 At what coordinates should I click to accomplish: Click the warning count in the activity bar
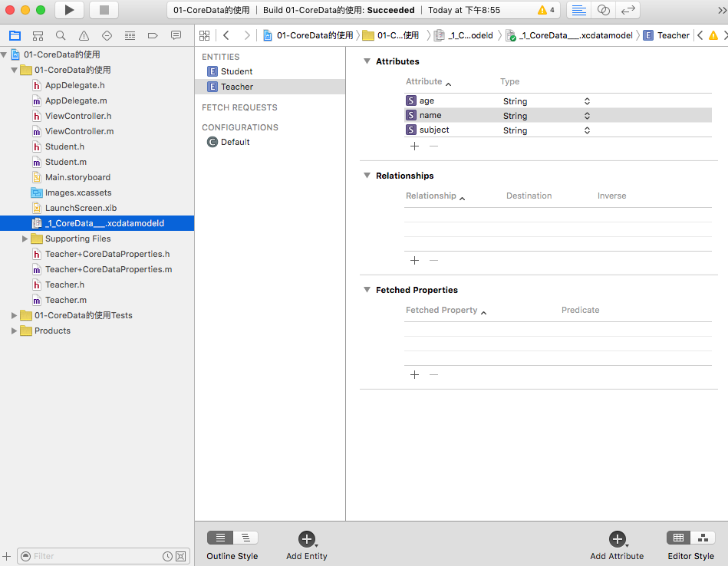(546, 10)
